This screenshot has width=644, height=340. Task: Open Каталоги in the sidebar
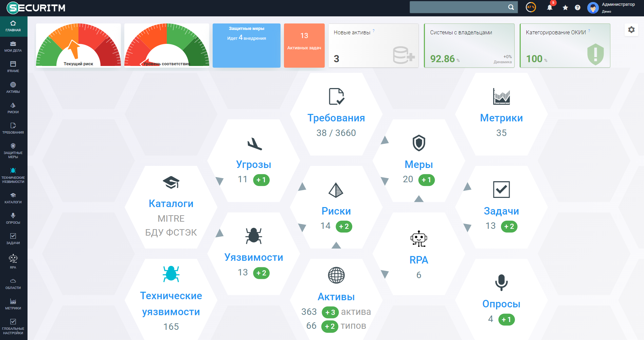13,198
